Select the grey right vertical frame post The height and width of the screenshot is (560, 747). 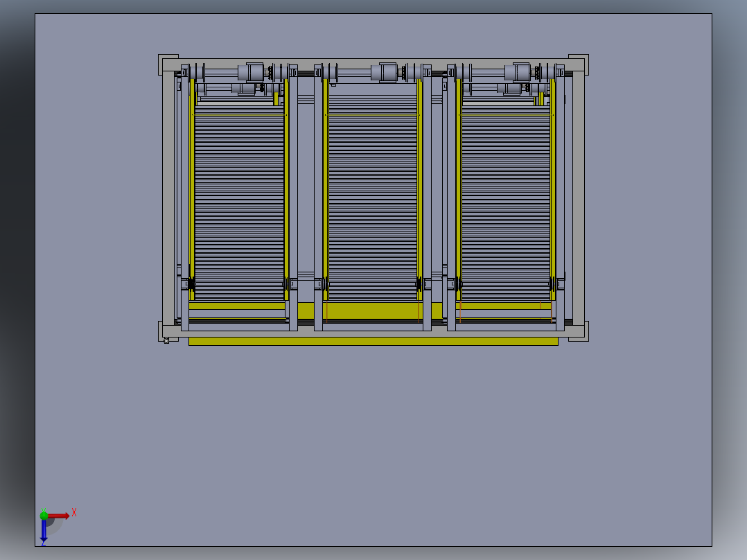[579, 198]
